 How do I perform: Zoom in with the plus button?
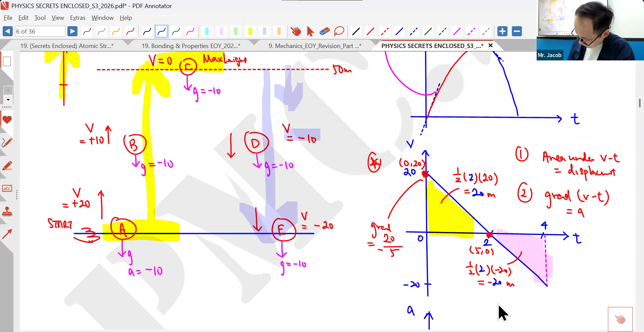click(502, 31)
